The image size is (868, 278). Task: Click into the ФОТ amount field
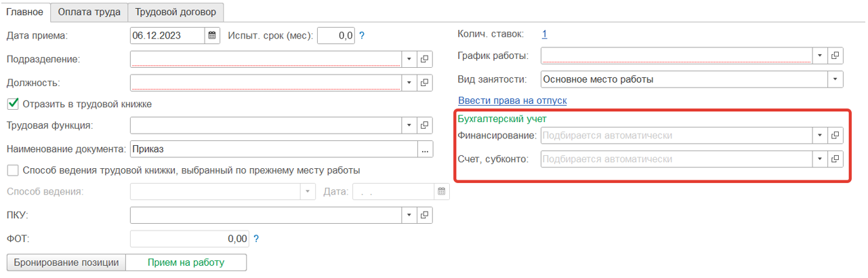point(189,239)
